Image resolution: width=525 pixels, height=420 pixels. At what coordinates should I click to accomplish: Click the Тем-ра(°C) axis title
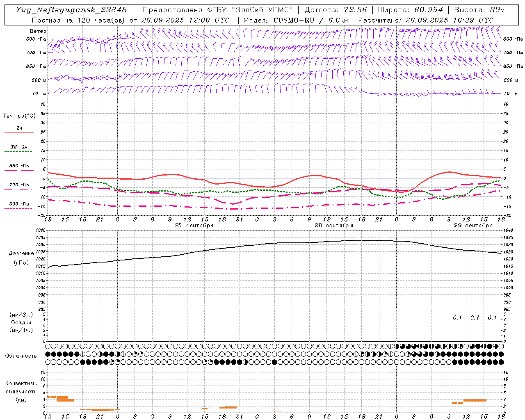[19, 116]
